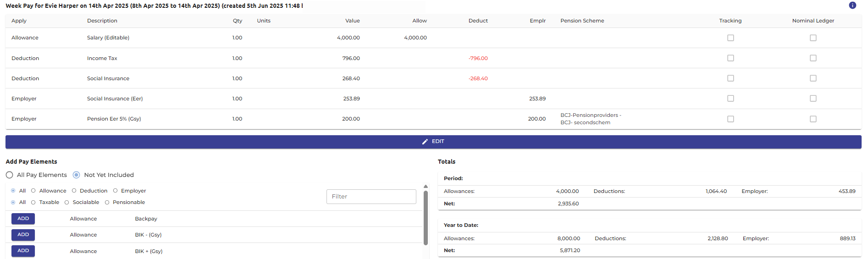The height and width of the screenshot is (259, 868).
Task: Click the Apply column header
Action: [19, 21]
